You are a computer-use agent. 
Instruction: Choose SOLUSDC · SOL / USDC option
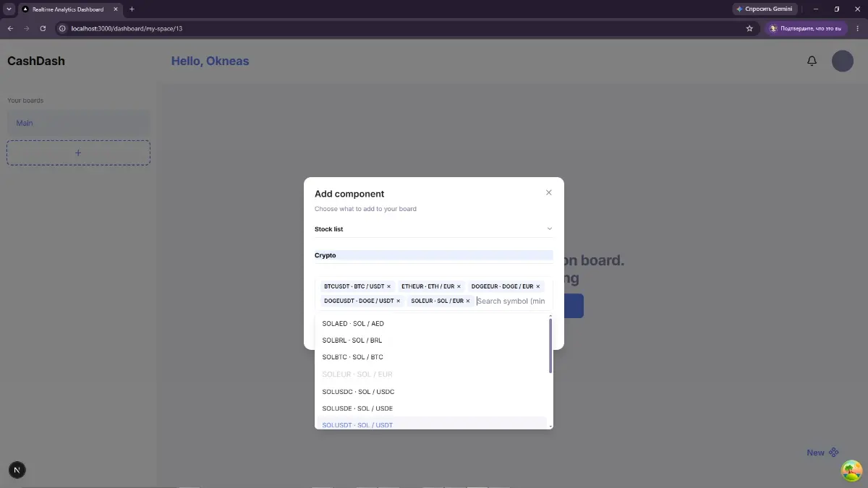point(432,391)
